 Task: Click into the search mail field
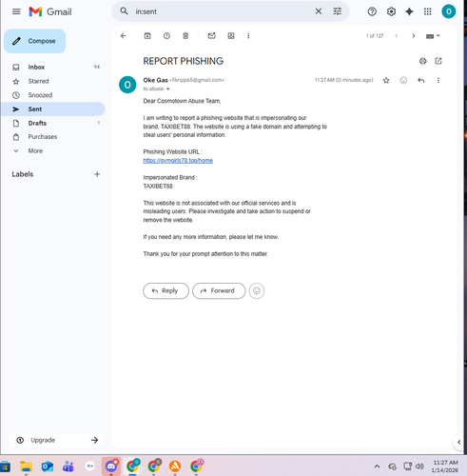pos(222,11)
